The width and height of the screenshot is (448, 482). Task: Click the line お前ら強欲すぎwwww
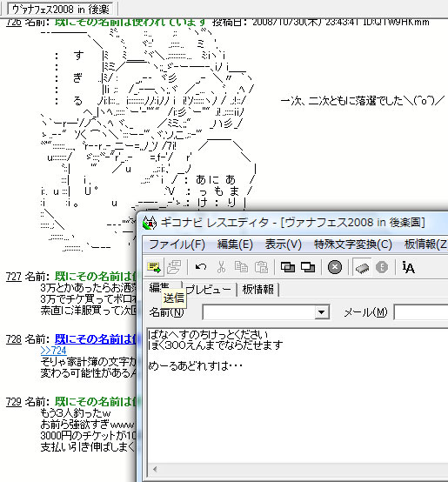coord(87,425)
